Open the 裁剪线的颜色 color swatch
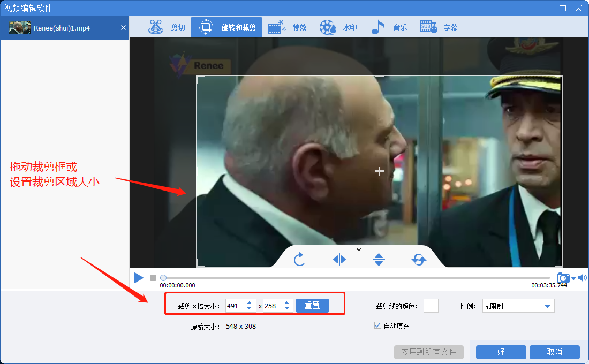The image size is (589, 364). point(431,306)
